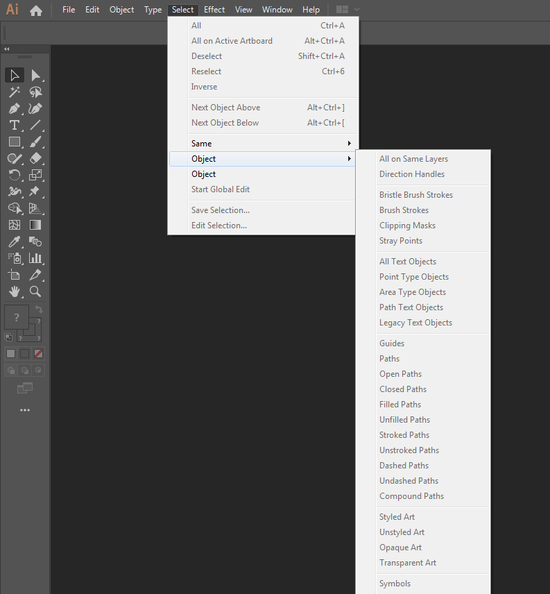Click the Ai application logo

[x=12, y=9]
